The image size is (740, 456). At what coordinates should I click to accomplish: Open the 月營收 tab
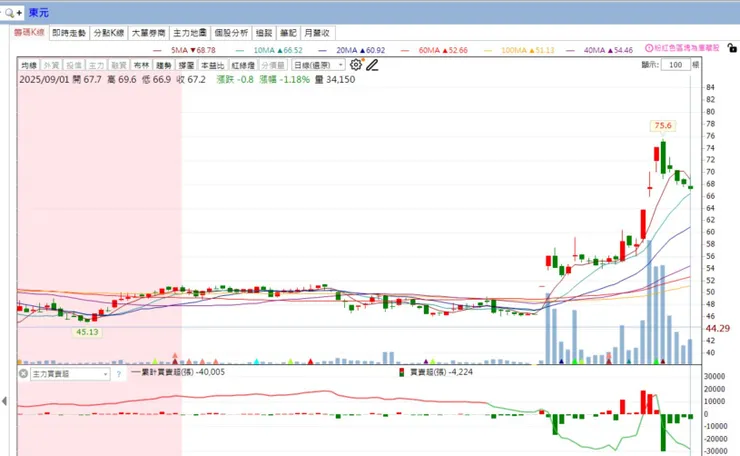click(x=318, y=33)
